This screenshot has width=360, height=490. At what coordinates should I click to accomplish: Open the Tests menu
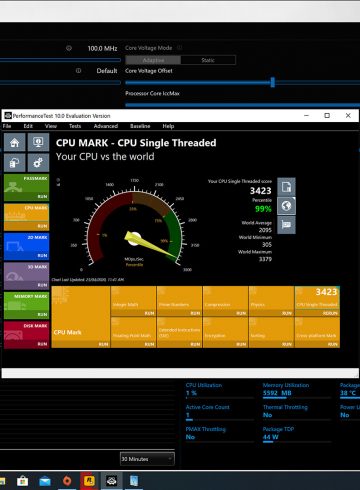pyautogui.click(x=75, y=126)
